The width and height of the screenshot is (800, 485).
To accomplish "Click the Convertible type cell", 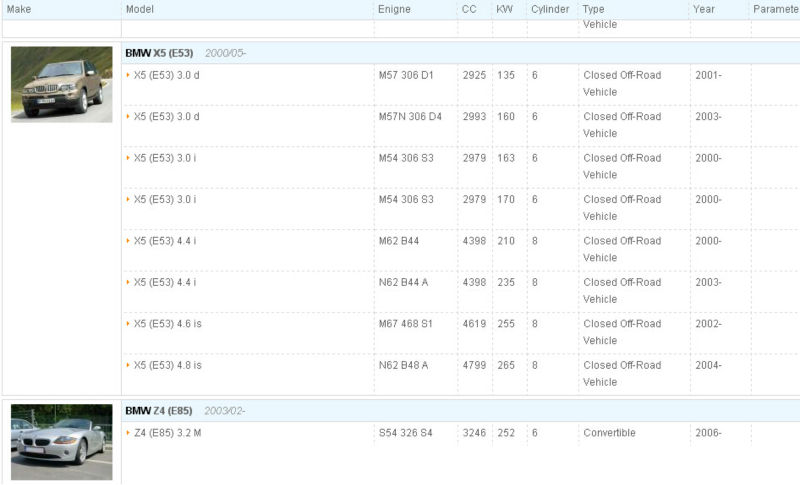I will [x=609, y=433].
